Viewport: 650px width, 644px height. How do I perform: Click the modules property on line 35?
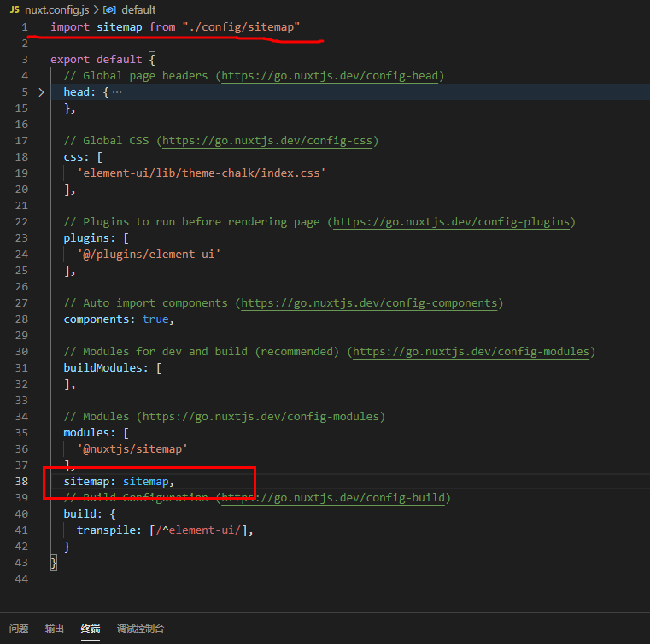86,433
